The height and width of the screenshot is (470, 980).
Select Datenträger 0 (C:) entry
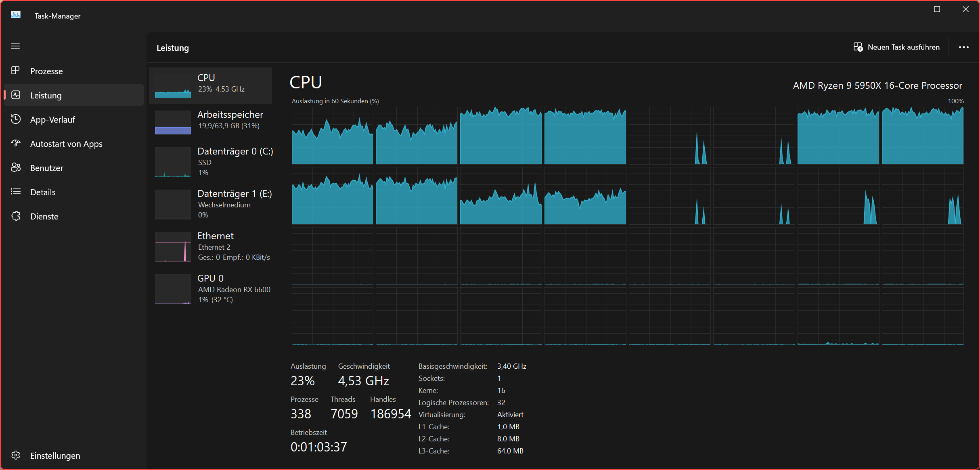[213, 161]
